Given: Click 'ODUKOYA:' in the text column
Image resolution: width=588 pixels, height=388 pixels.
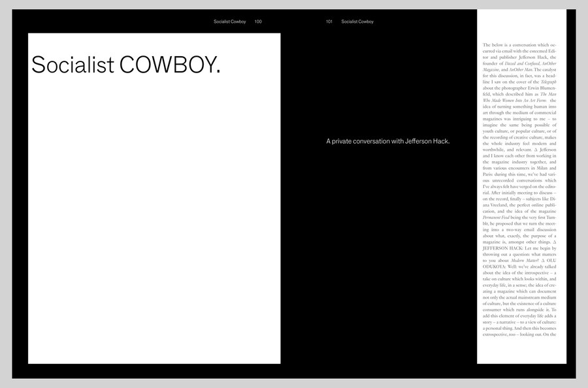Looking at the screenshot, I should click(x=495, y=267).
